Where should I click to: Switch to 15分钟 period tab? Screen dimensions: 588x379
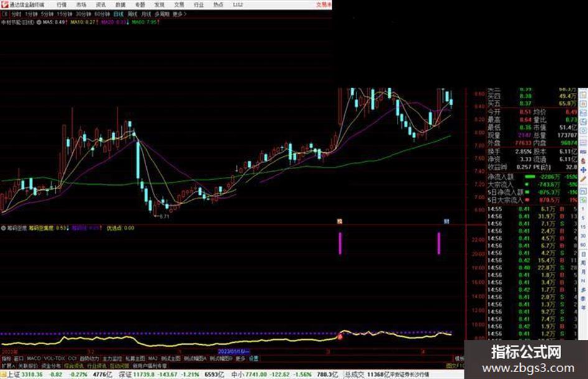(x=65, y=14)
